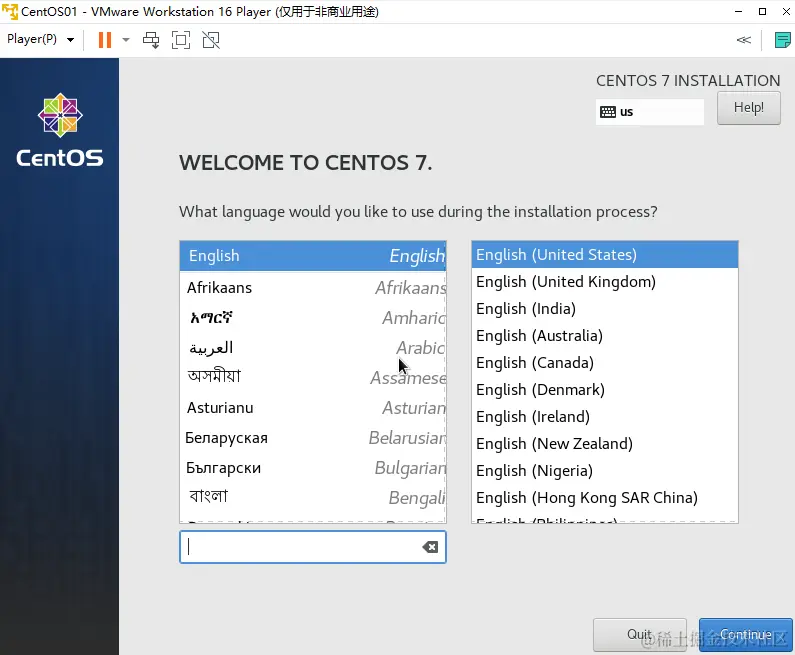Pause the virtual machine
The image size is (795, 655).
pyautogui.click(x=104, y=40)
